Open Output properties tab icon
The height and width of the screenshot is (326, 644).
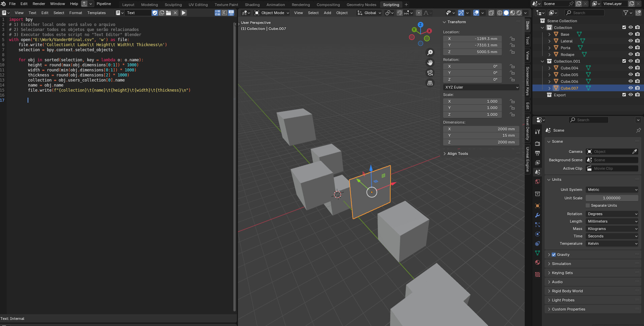point(538,153)
